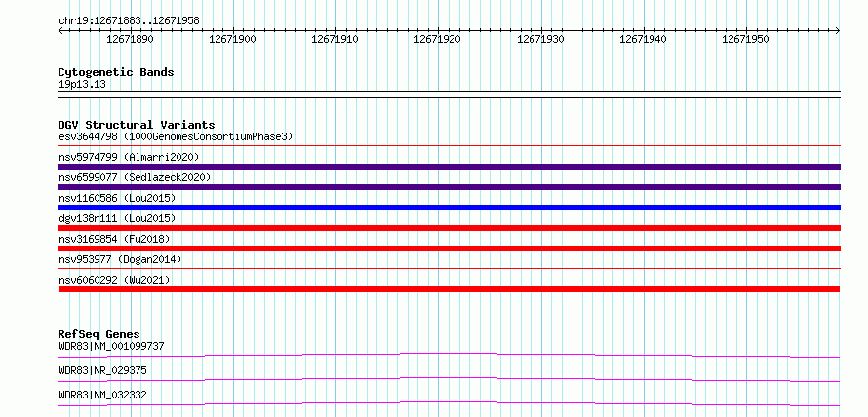Screen dimensions: 868x417
Task: Click ruler position 12671900
Action: pos(232,39)
